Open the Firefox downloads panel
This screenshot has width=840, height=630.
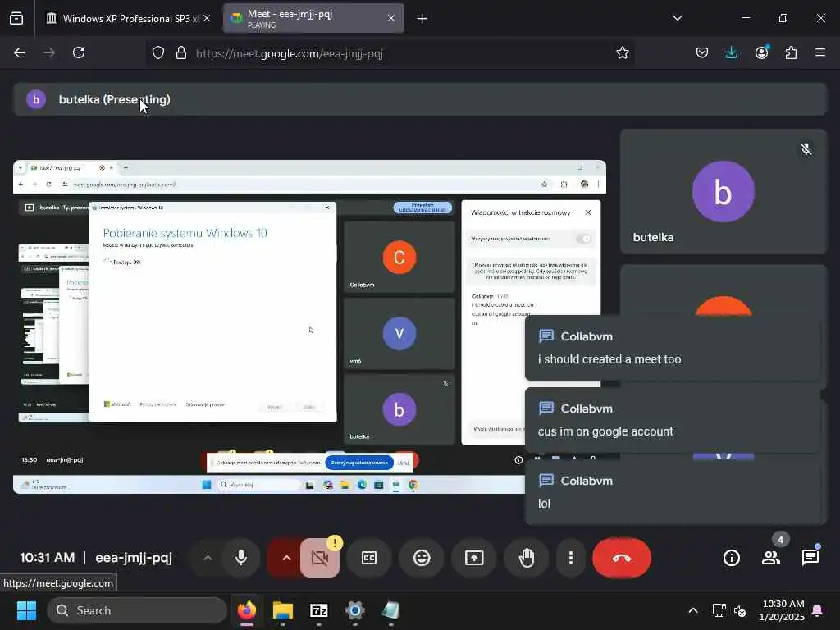coord(731,52)
